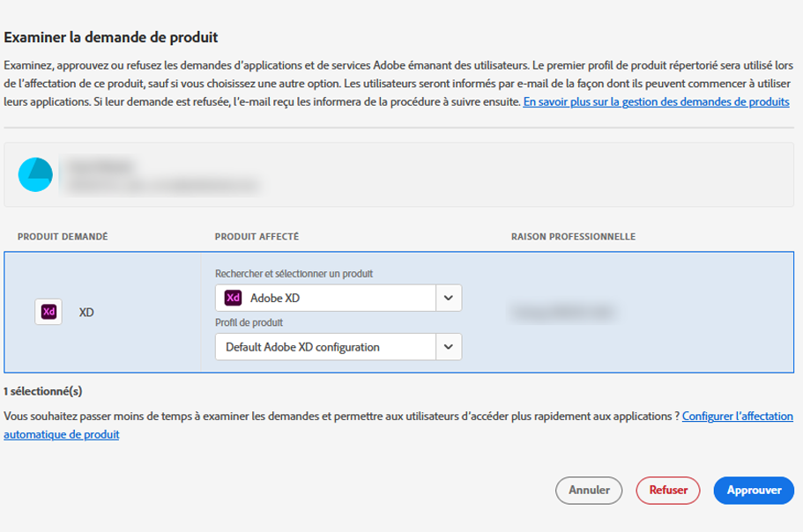The image size is (803, 532).
Task: Open the 'Rechercher et sélectionner un produit' dropdown
Action: click(450, 298)
